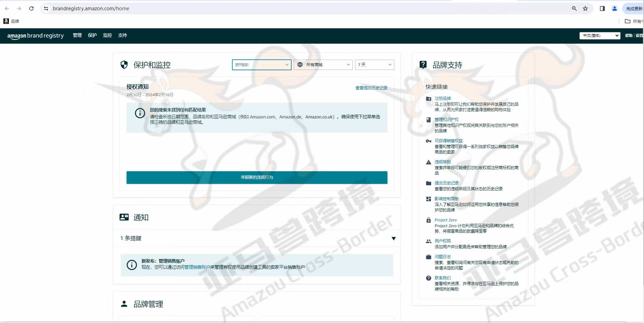Click the amazon brand registry logo
The height and width of the screenshot is (323, 644).
[x=35, y=36]
